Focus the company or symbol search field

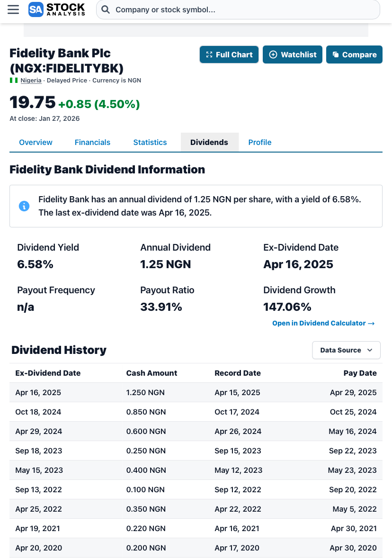tap(244, 9)
